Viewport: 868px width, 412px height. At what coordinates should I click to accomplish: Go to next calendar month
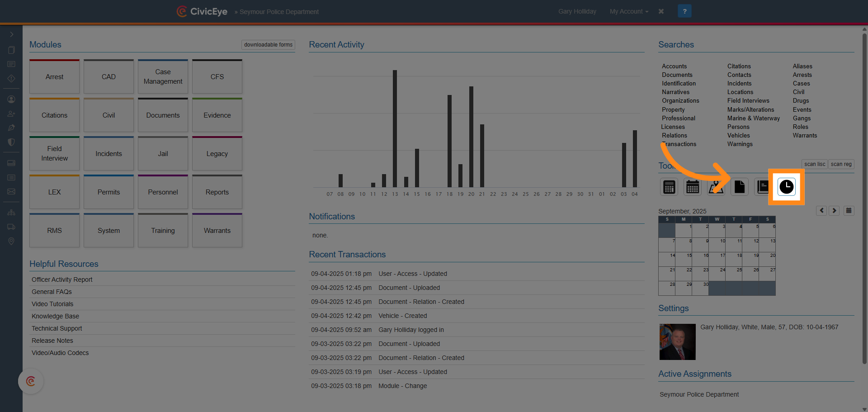[834, 211]
